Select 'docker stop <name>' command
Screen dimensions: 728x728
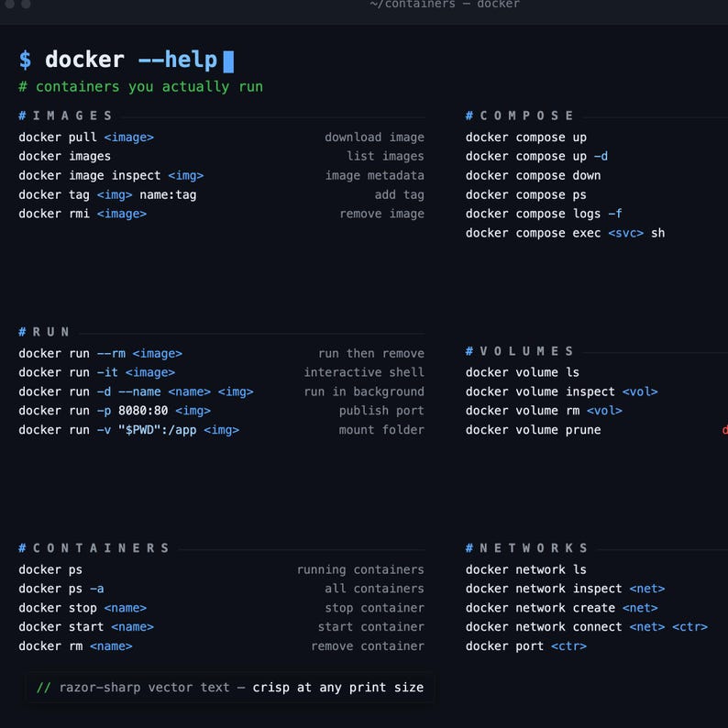click(83, 608)
